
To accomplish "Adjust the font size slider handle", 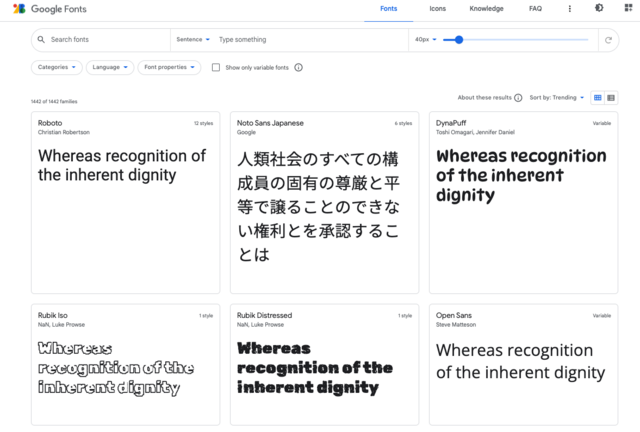I will (x=459, y=40).
